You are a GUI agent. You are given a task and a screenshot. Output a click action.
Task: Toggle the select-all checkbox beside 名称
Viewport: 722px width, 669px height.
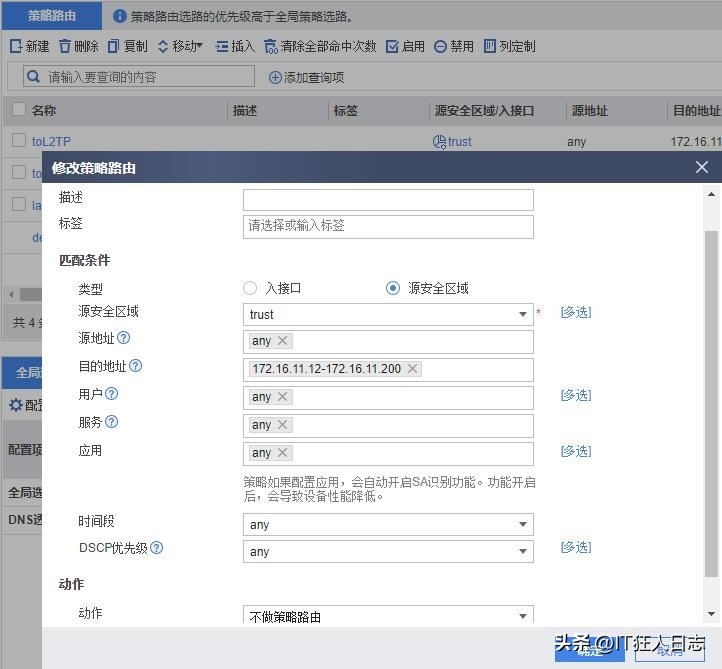tap(18, 110)
